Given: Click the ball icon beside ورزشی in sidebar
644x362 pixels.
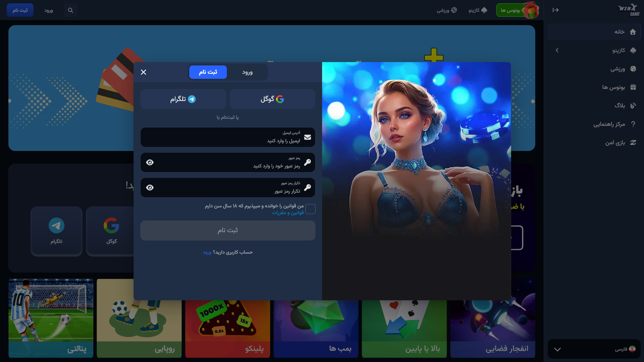Looking at the screenshot, I should tap(633, 69).
